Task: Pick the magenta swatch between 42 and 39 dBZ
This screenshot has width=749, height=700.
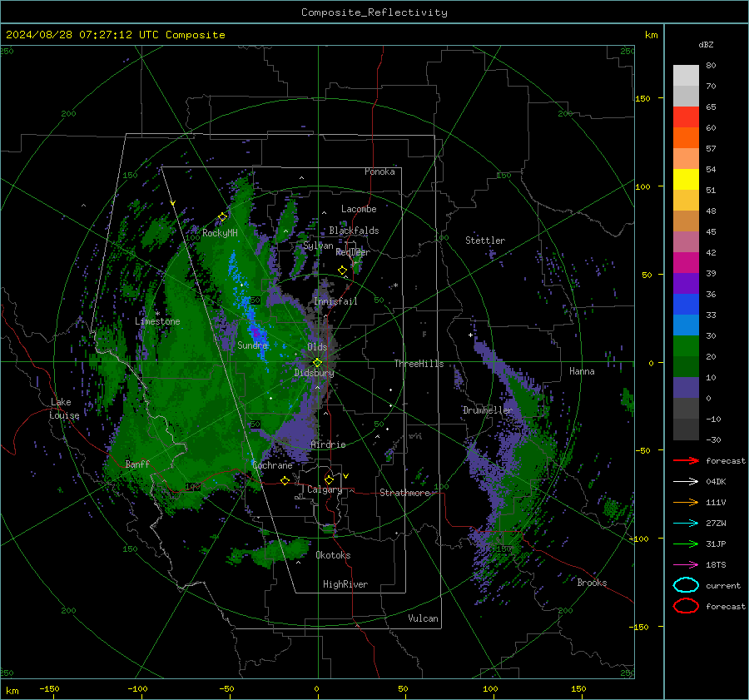Action: pyautogui.click(x=686, y=263)
